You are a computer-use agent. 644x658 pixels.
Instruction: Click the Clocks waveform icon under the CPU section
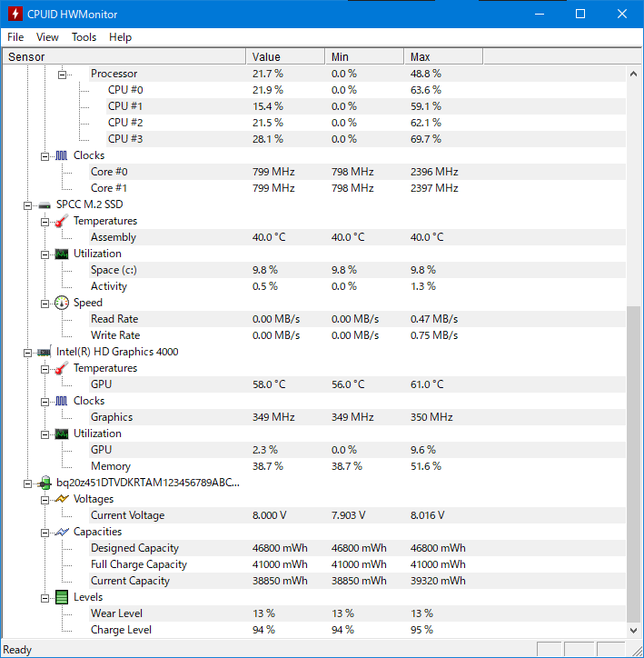pyautogui.click(x=61, y=155)
